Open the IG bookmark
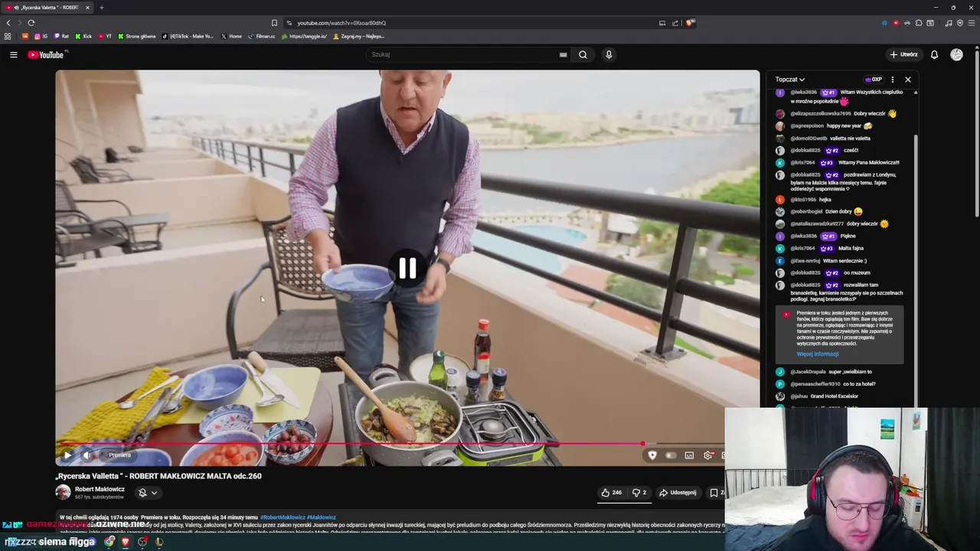This screenshot has width=980, height=551. pyautogui.click(x=41, y=36)
